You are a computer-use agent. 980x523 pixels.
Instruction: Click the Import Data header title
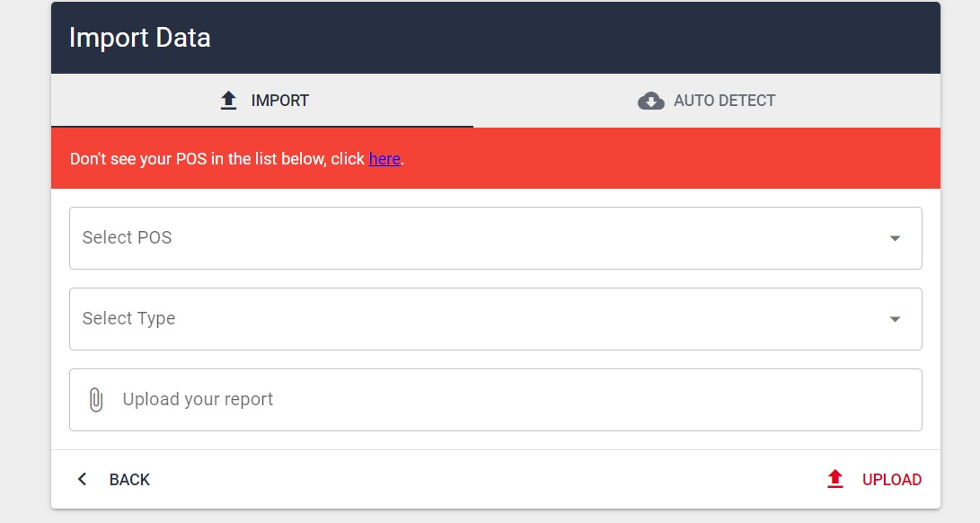[140, 38]
